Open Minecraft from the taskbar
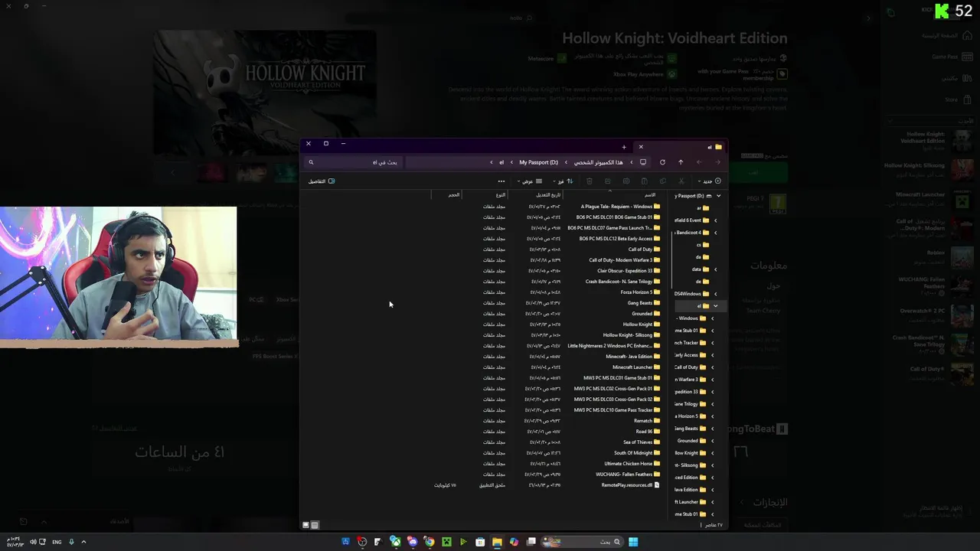 pyautogui.click(x=446, y=542)
